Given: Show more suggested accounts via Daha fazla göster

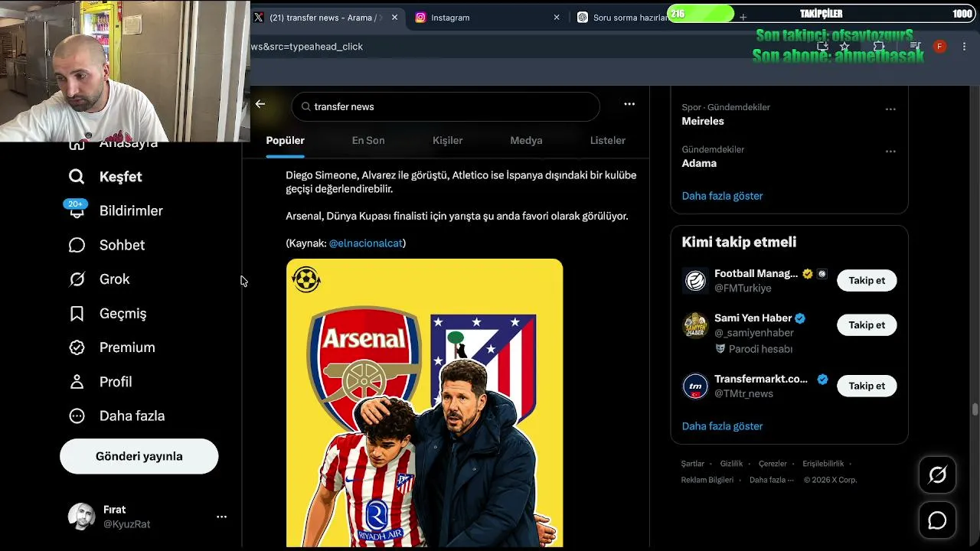Looking at the screenshot, I should pos(722,426).
